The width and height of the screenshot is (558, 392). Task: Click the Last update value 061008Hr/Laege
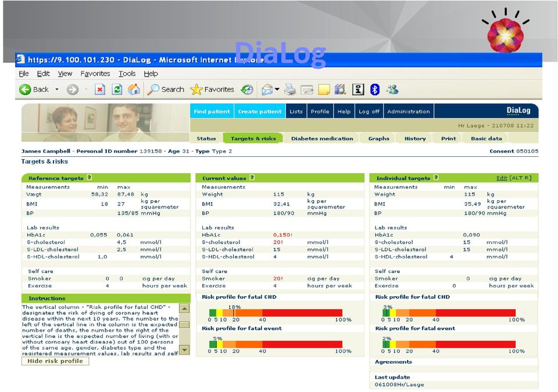pos(399,384)
